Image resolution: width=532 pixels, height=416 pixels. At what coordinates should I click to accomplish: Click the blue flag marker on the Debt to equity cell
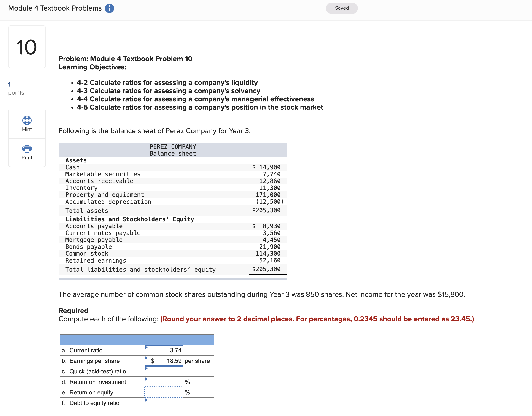point(146,400)
